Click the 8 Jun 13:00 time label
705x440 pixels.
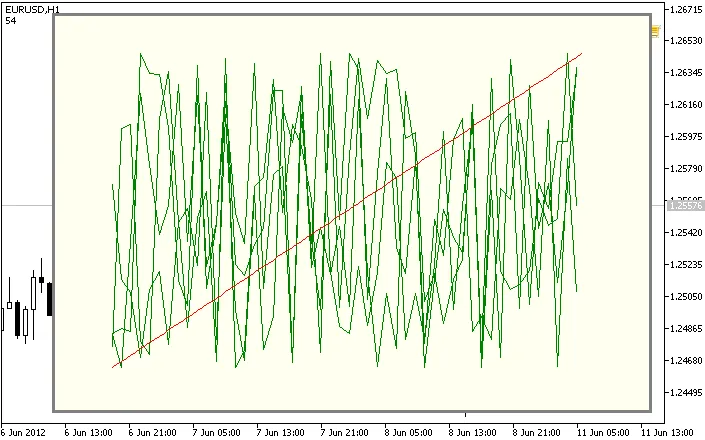click(473, 433)
